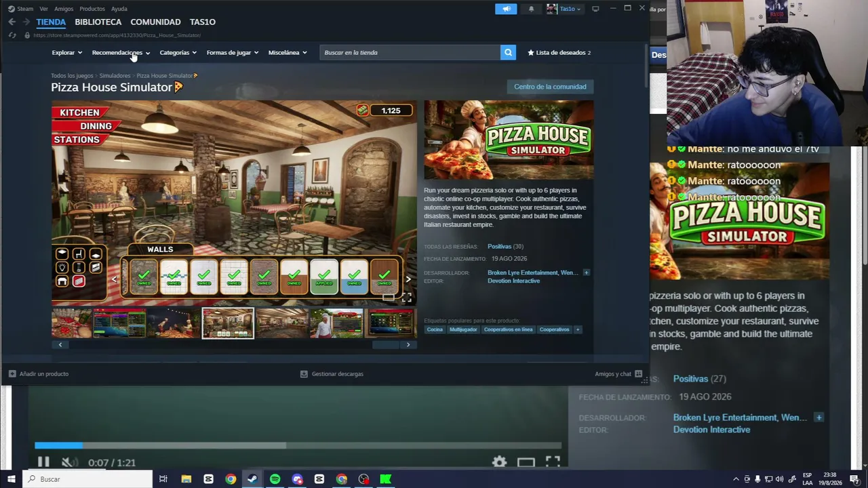Open the Windows Start menu
The width and height of the screenshot is (868, 488).
[11, 479]
